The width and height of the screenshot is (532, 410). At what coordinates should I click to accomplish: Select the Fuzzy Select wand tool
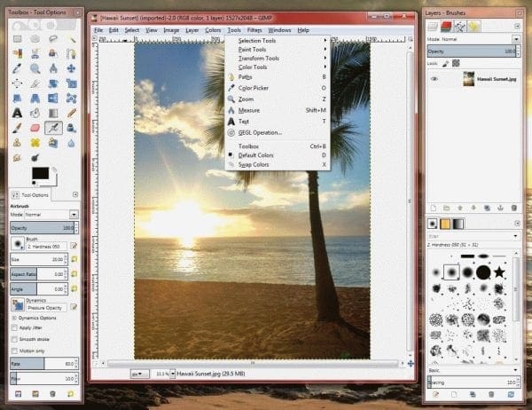[x=71, y=39]
